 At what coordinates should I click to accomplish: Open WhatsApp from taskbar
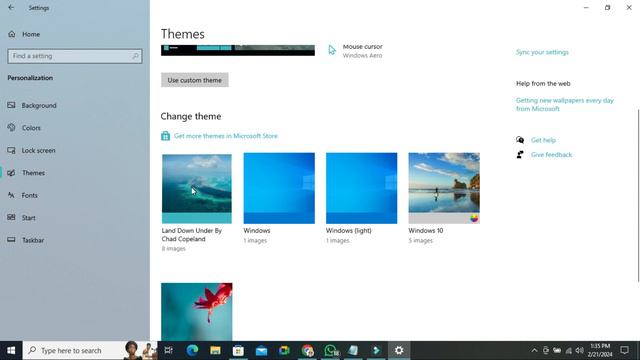tap(331, 350)
